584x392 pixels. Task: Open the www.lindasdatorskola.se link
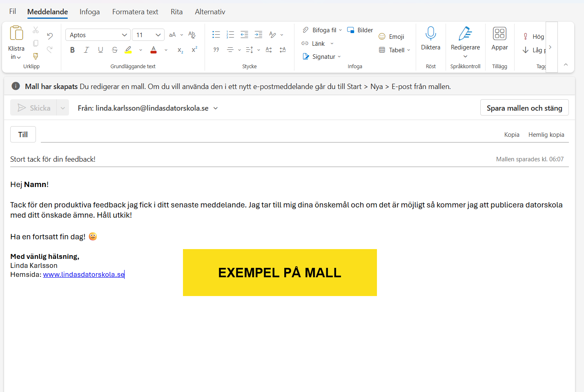84,274
